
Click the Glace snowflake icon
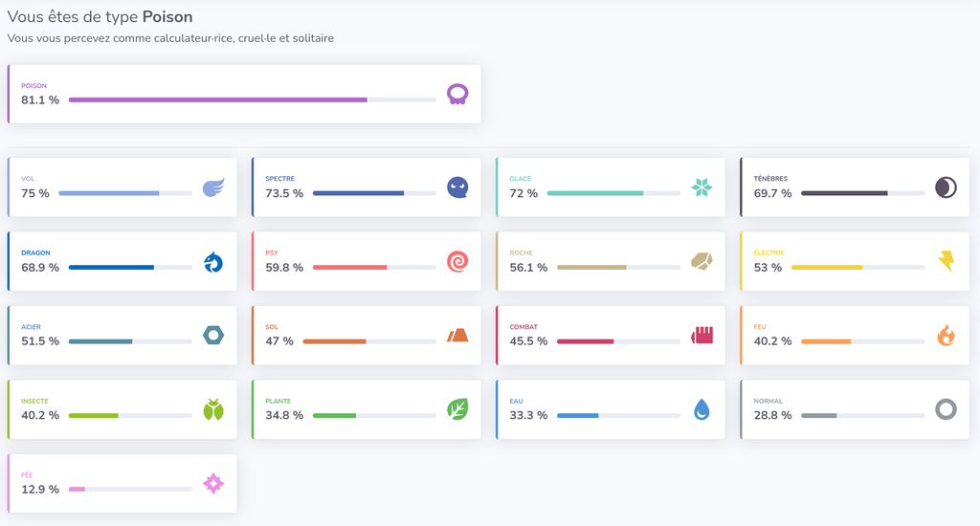click(x=702, y=187)
